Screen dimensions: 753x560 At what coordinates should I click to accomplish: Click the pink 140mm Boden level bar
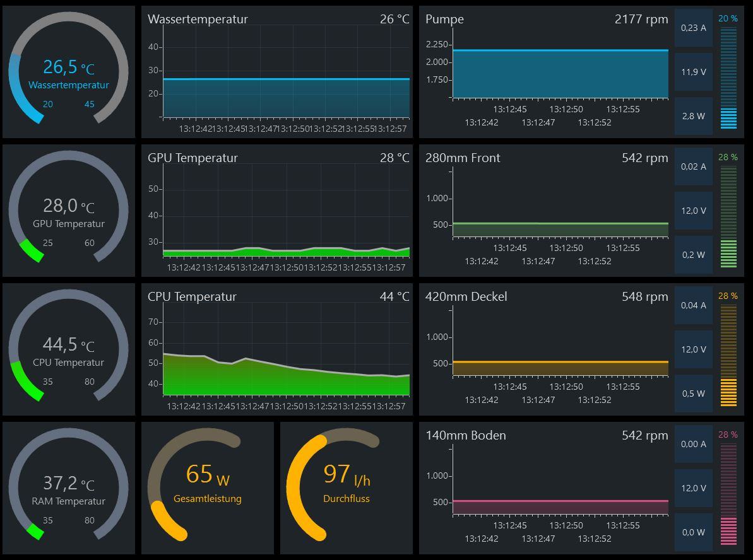pos(728,494)
